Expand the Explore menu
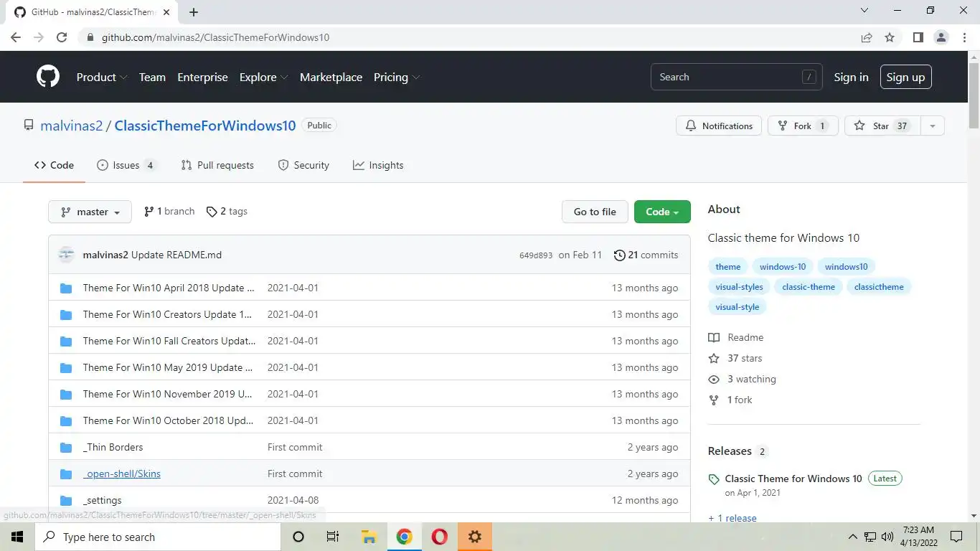The height and width of the screenshot is (551, 980). point(263,77)
